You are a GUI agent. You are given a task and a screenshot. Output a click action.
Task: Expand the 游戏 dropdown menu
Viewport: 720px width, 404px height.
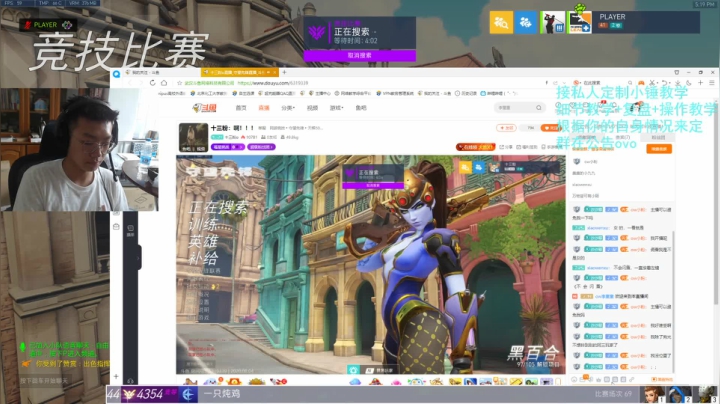(x=337, y=108)
